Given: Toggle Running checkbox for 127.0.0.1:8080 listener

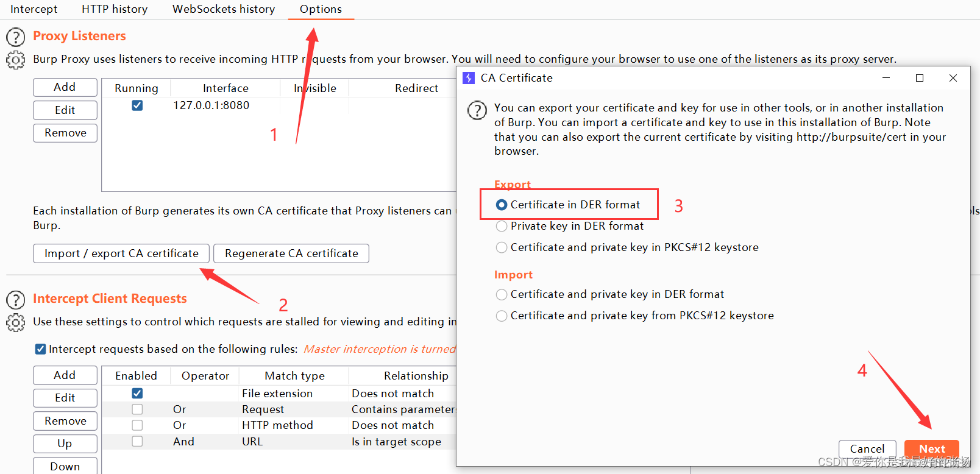Looking at the screenshot, I should [137, 105].
